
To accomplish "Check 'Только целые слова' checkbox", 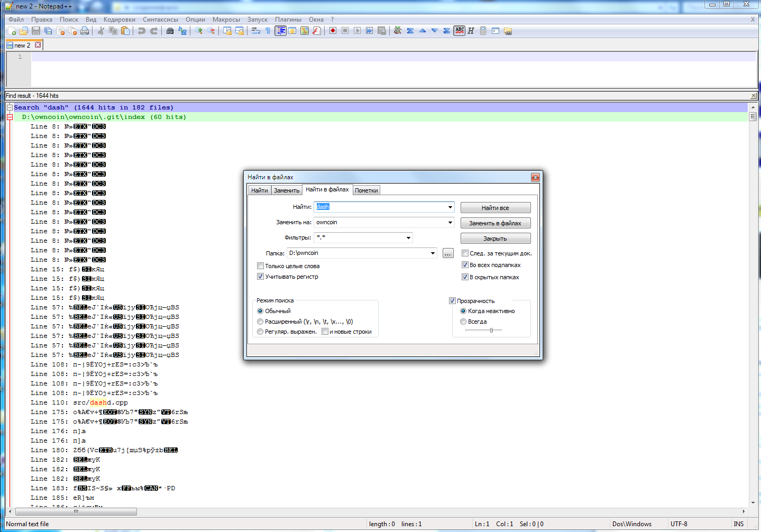I will tap(260, 266).
